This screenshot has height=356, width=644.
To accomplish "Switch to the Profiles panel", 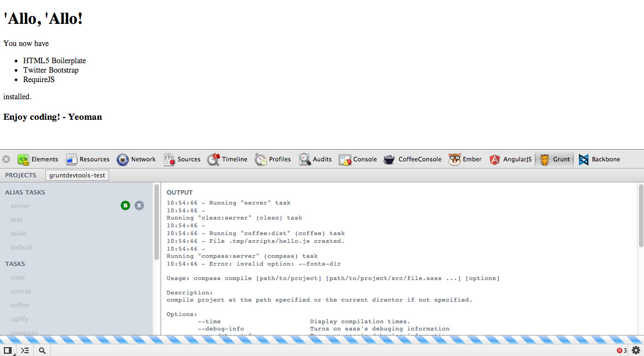I will 273,159.
